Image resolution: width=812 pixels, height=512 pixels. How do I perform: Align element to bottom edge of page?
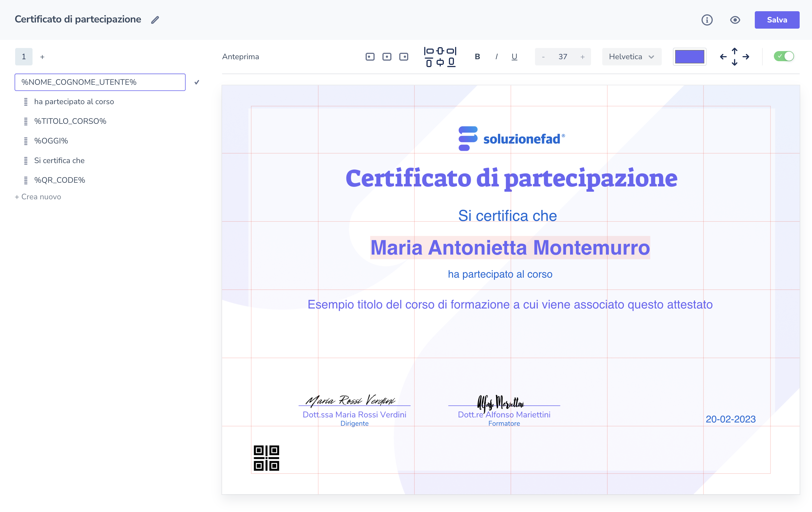pyautogui.click(x=451, y=62)
